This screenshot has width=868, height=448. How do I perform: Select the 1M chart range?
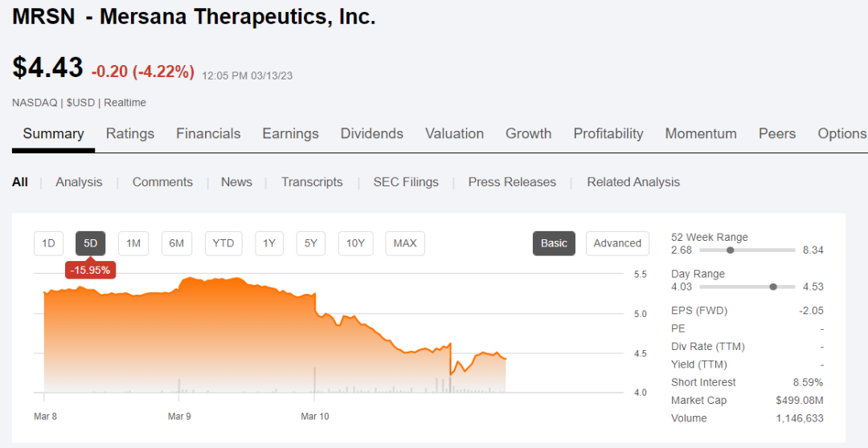[x=133, y=243]
